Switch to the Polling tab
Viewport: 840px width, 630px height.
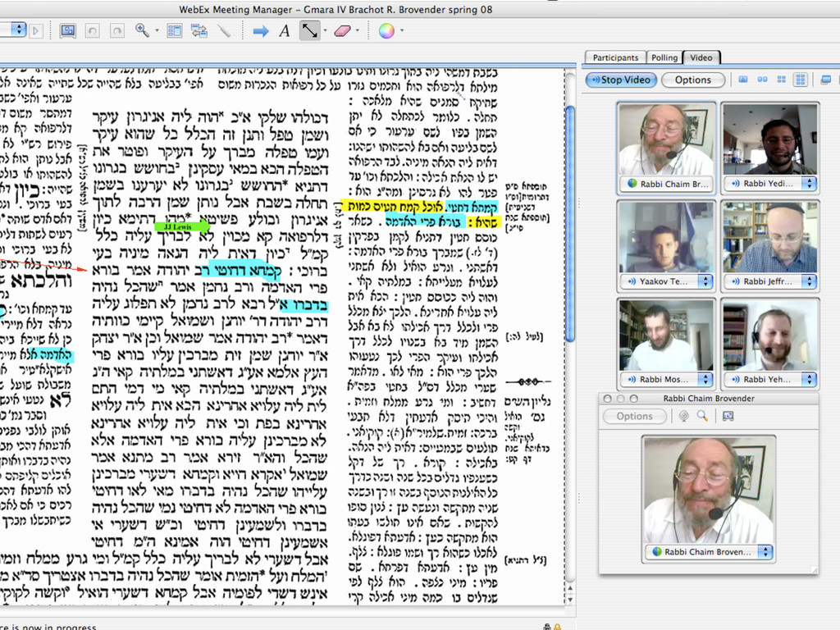pos(664,57)
